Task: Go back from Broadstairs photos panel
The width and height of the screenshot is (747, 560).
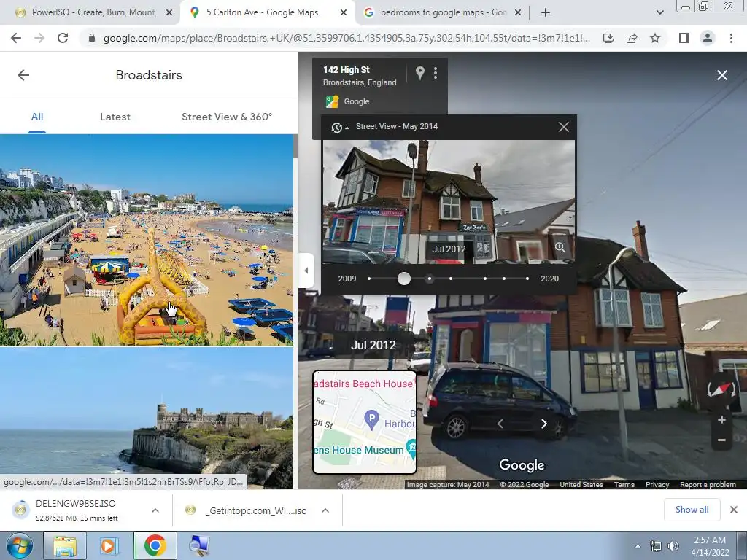Action: click(23, 75)
